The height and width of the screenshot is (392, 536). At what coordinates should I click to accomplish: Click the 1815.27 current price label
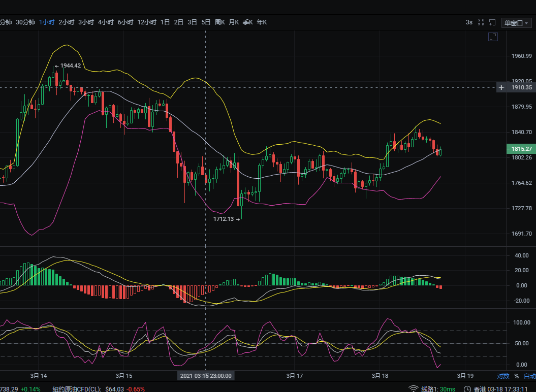tap(521, 149)
